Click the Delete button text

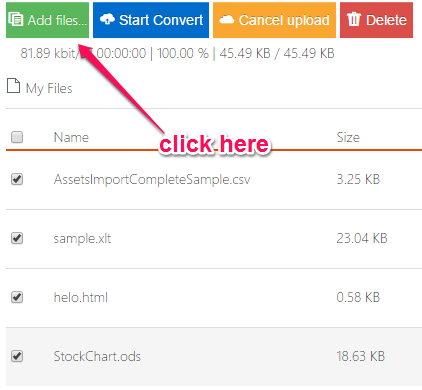[x=386, y=20]
